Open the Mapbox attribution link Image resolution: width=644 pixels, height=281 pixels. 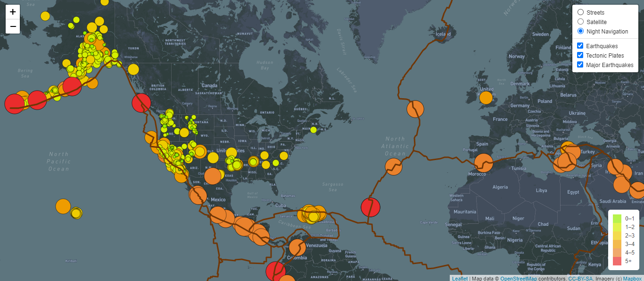coord(633,278)
